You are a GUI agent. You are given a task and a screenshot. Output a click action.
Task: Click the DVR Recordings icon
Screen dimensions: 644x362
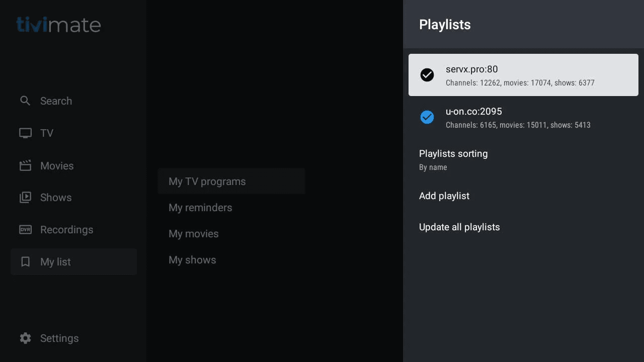25,230
